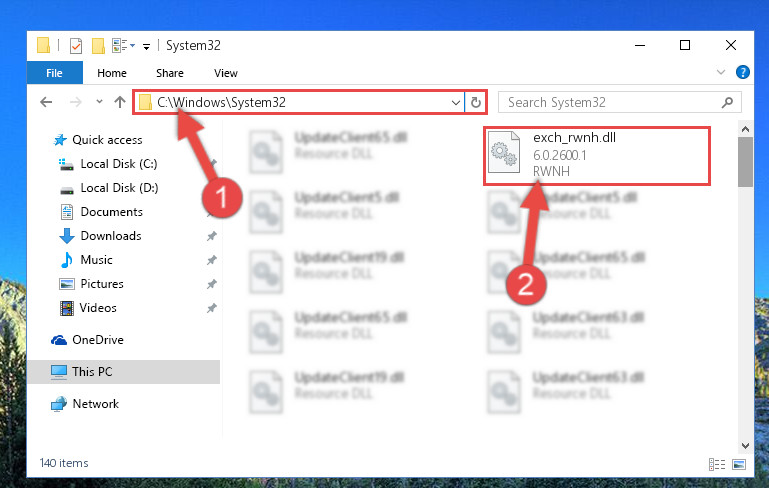Image resolution: width=769 pixels, height=488 pixels.
Task: Expand the ribbon chevron
Action: tap(720, 73)
